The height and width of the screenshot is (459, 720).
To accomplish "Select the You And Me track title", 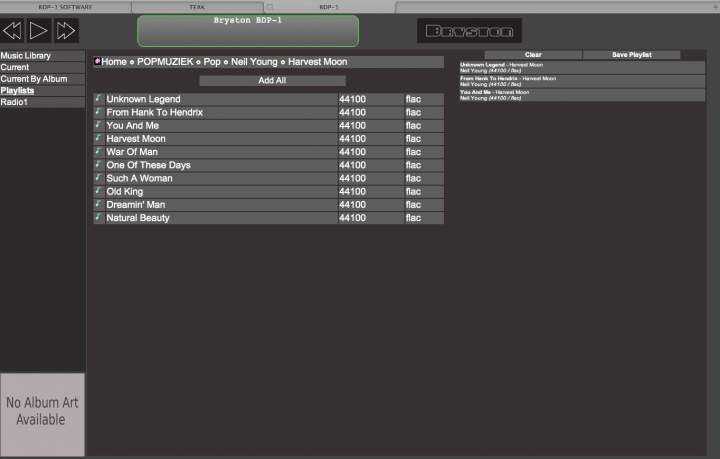I will tap(133, 125).
